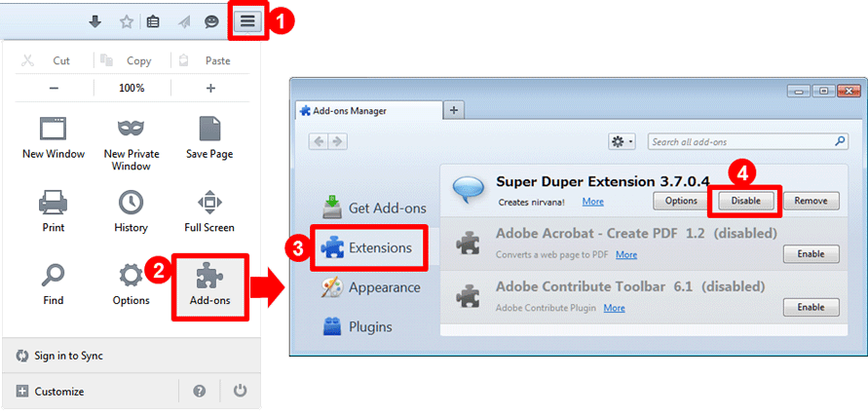
Task: Select Extensions in the add-ons sidebar
Action: [x=368, y=247]
